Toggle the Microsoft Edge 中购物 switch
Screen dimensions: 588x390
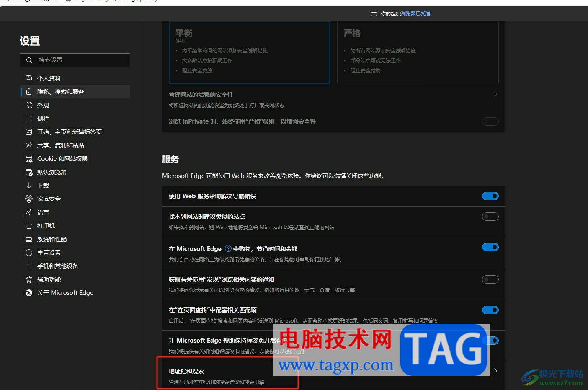coord(490,247)
